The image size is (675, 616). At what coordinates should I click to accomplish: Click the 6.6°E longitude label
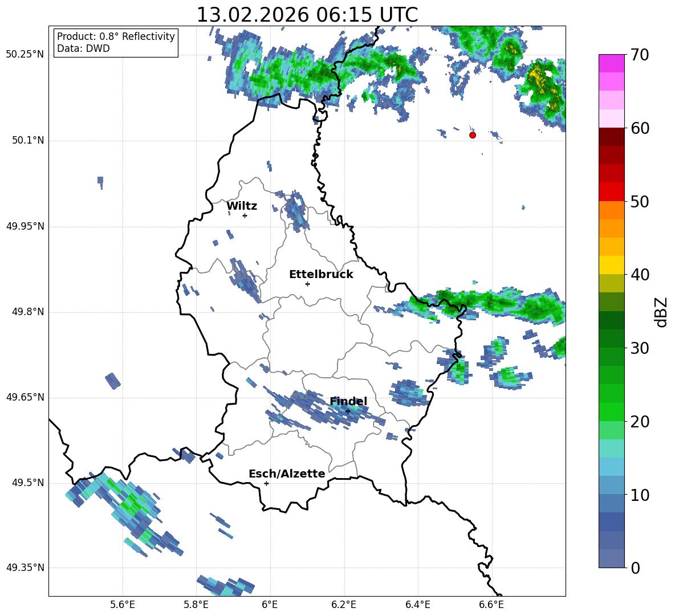pyautogui.click(x=491, y=605)
